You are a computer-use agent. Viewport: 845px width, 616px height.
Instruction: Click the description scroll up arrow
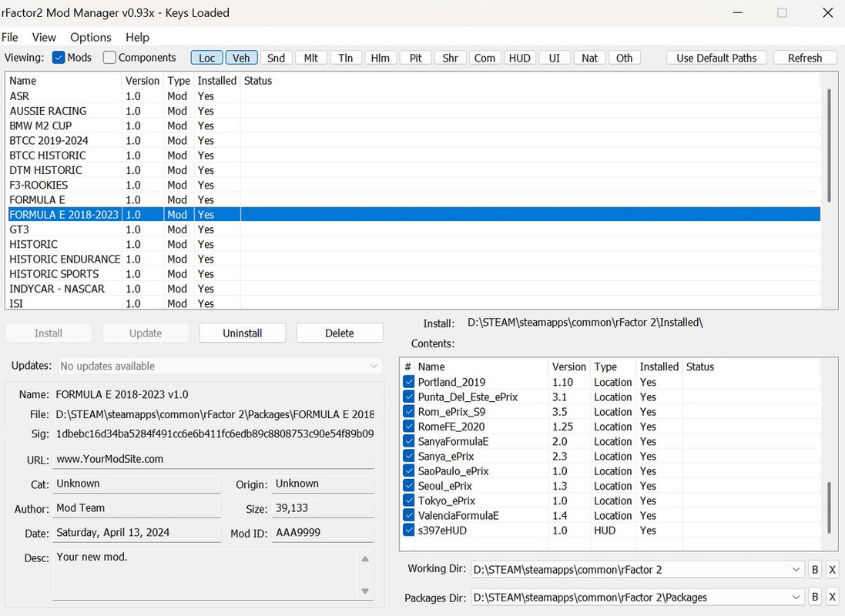coord(365,559)
